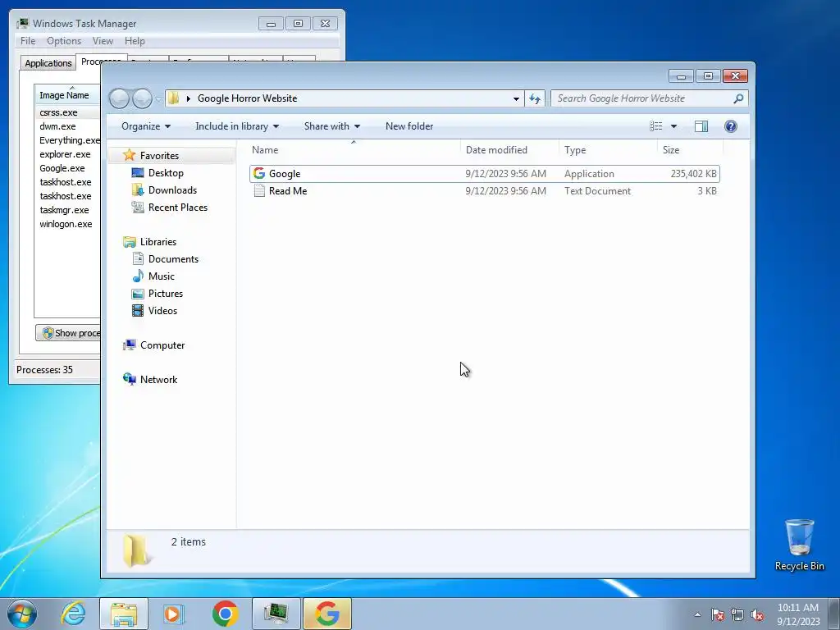Switch to Google app taskbar button
Viewport: 840px width, 630px height.
(326, 614)
